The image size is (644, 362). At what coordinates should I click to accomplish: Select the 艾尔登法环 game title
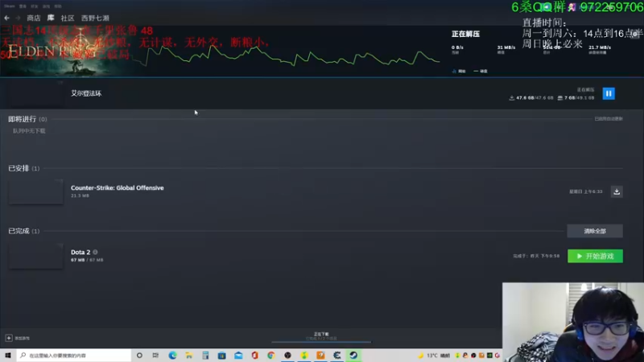(x=86, y=93)
